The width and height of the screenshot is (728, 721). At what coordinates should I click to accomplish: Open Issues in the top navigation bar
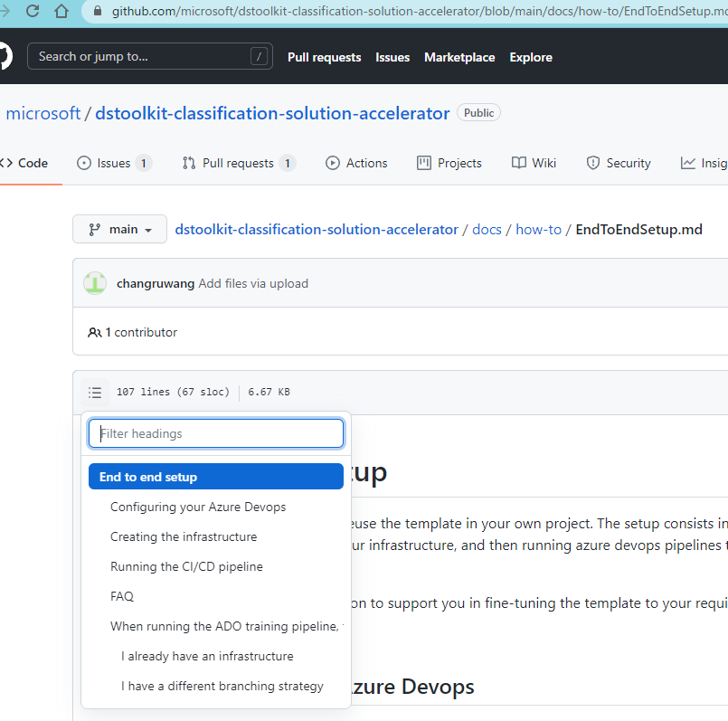pos(392,57)
